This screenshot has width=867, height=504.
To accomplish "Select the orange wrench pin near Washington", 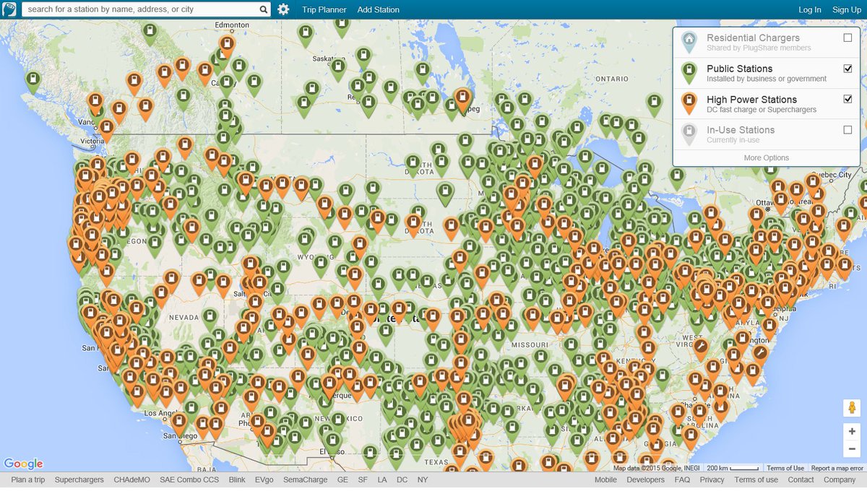I will tap(760, 355).
